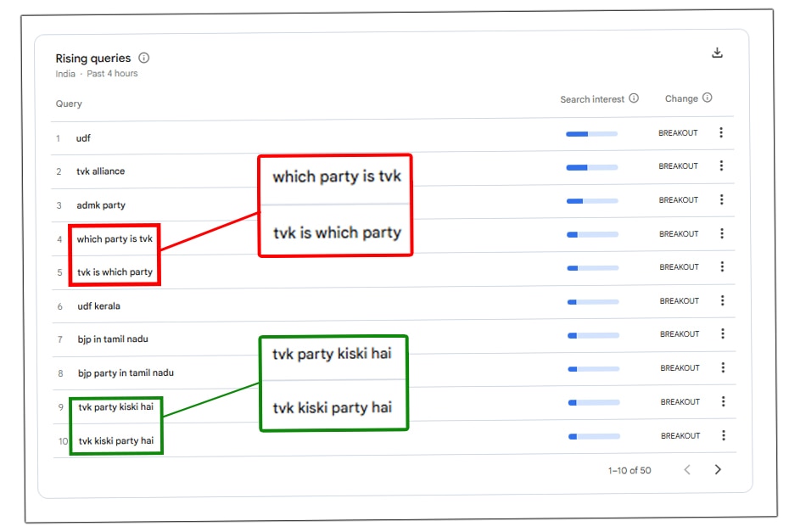Open three-dot menu for row 5

(x=722, y=266)
